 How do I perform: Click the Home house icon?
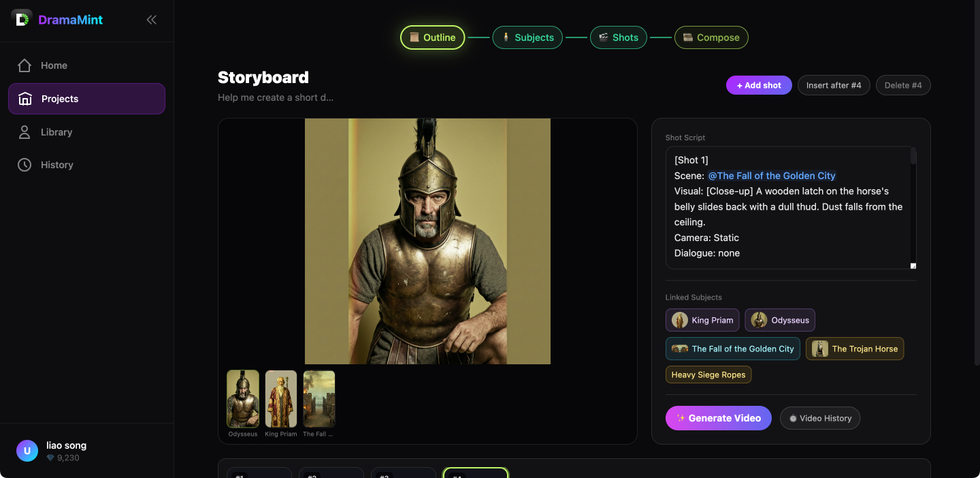pyautogui.click(x=24, y=65)
